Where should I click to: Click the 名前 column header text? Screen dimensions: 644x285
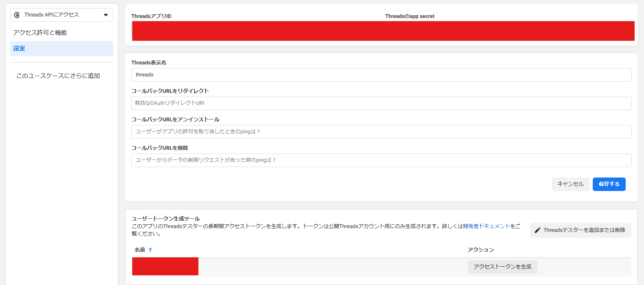(140, 250)
